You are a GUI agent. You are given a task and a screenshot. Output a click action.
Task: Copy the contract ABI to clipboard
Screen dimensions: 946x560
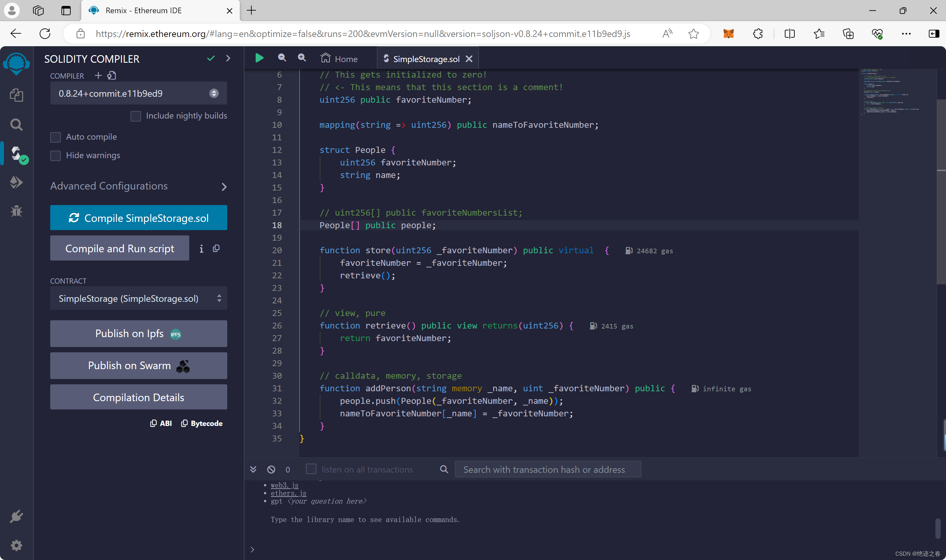pyautogui.click(x=161, y=423)
